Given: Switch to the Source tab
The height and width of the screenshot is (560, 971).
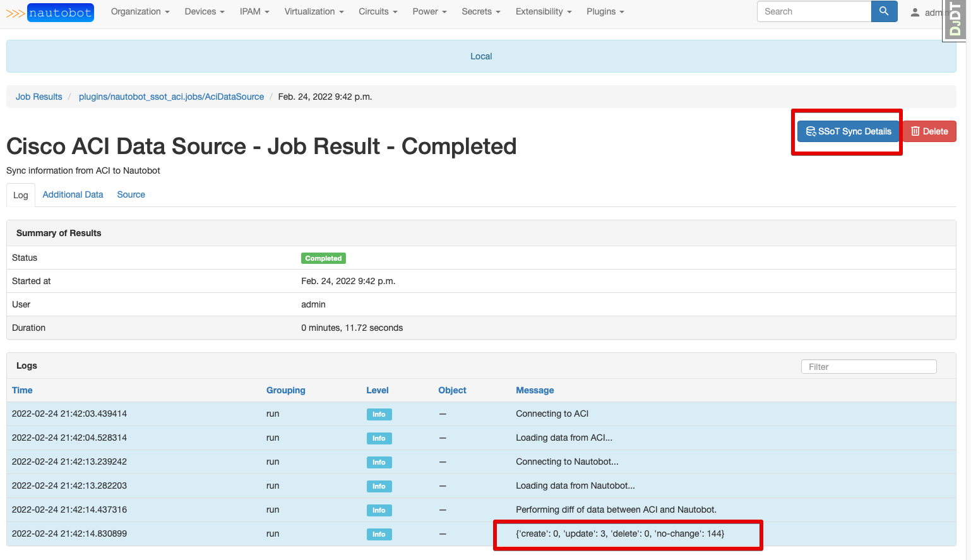Looking at the screenshot, I should 131,194.
